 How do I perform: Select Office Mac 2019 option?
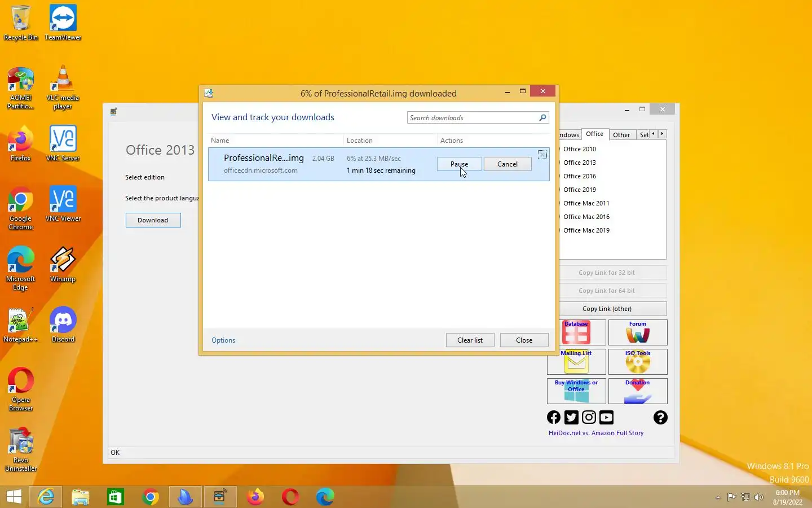[x=586, y=230]
